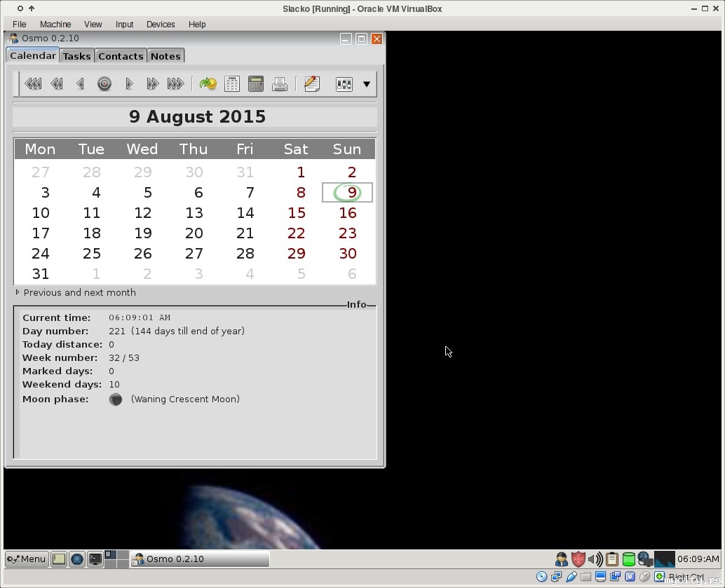This screenshot has width=725, height=588.
Task: Minimize the Osmo window
Action: 346,39
